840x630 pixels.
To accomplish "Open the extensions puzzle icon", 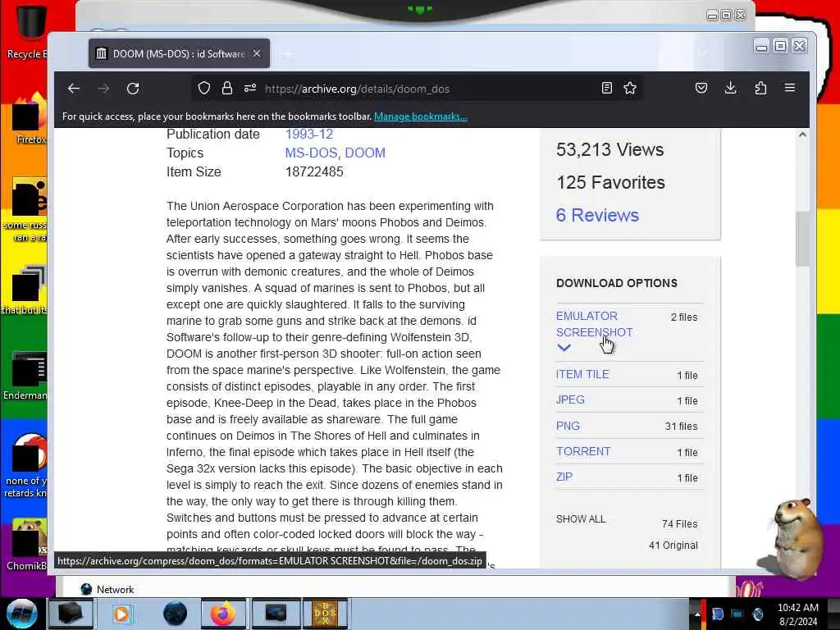I will 760,88.
